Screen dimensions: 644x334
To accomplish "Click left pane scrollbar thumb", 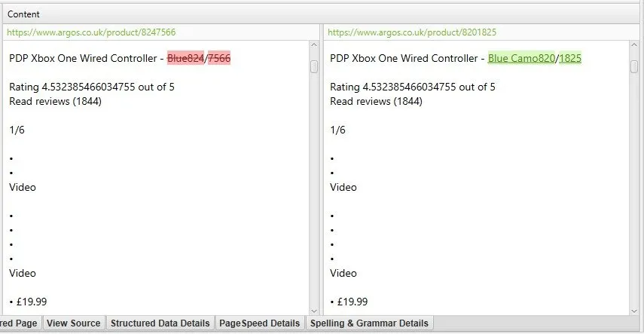I will click(x=314, y=66).
